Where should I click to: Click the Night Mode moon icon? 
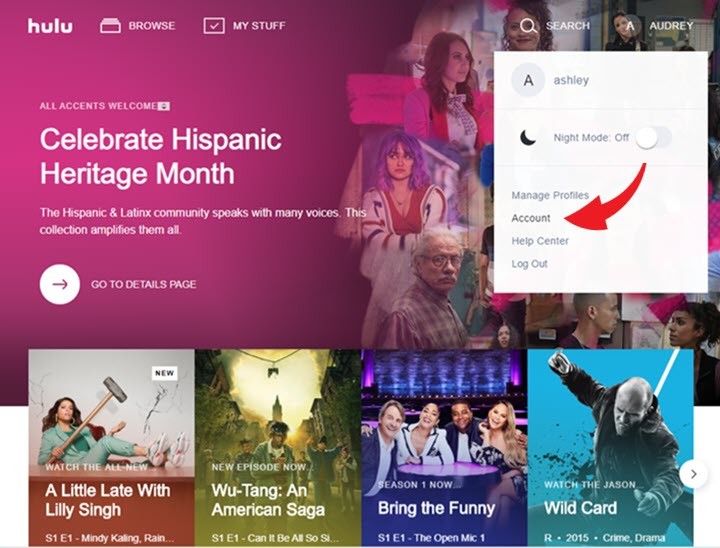[528, 137]
